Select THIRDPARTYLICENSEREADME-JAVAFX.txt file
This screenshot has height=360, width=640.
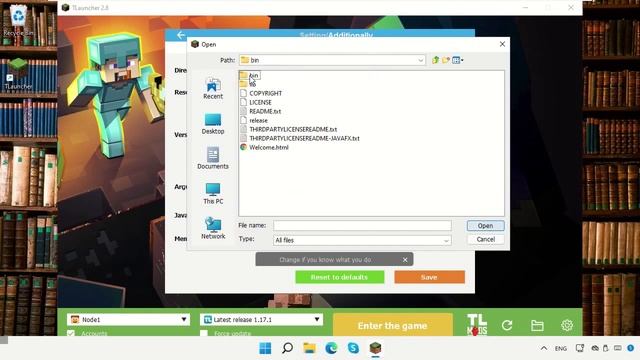coord(300,138)
